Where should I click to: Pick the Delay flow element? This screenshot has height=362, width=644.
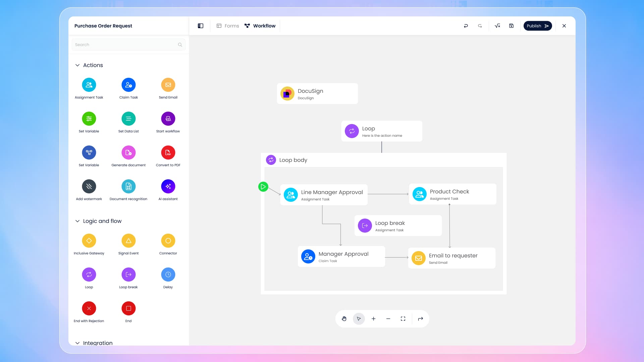(168, 275)
